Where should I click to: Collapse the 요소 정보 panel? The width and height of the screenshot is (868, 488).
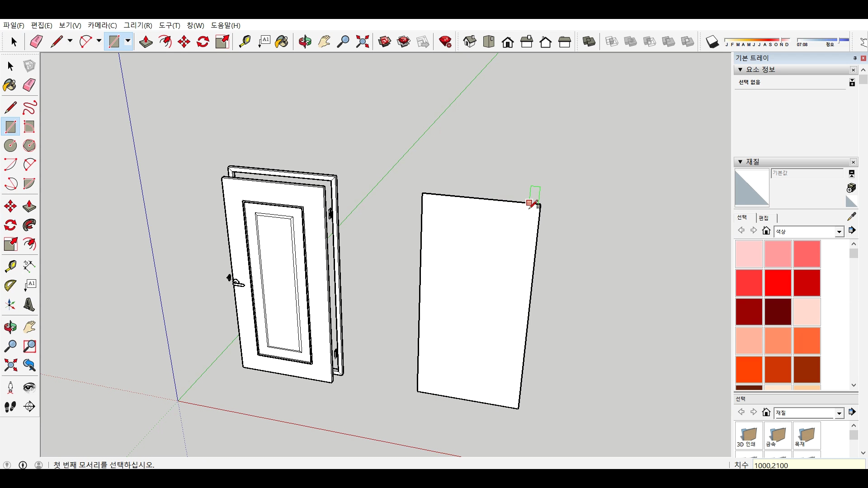pos(740,70)
